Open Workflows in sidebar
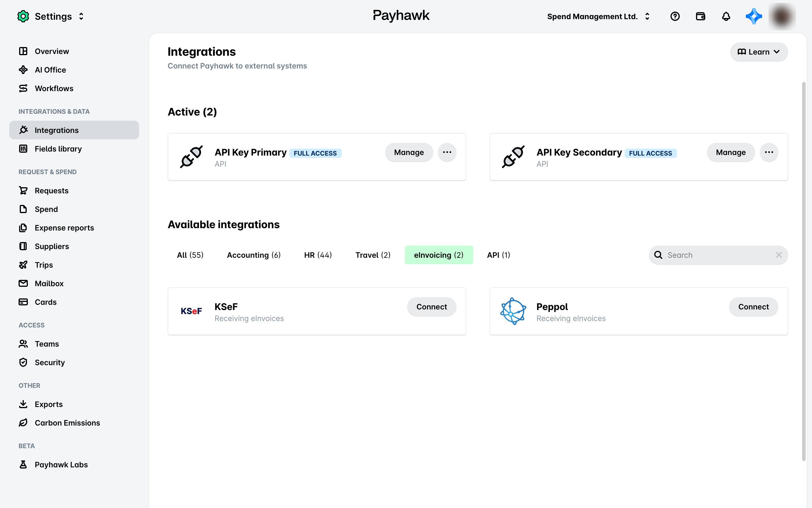 pyautogui.click(x=74, y=88)
